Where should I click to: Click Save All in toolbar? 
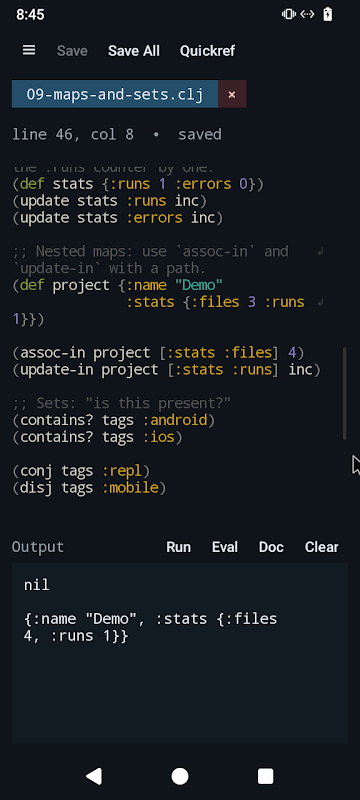(134, 51)
